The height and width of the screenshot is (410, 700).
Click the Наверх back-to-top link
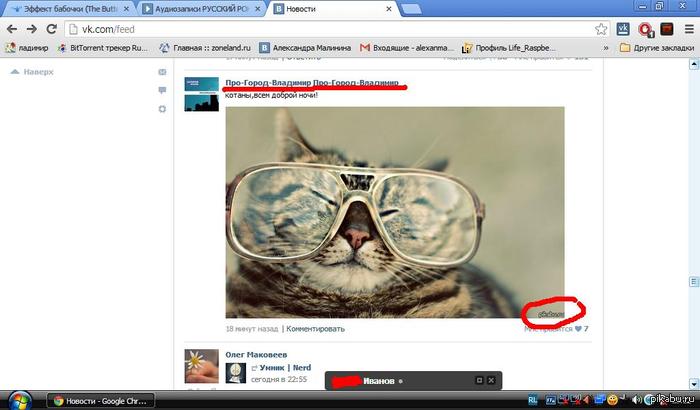coord(38,72)
